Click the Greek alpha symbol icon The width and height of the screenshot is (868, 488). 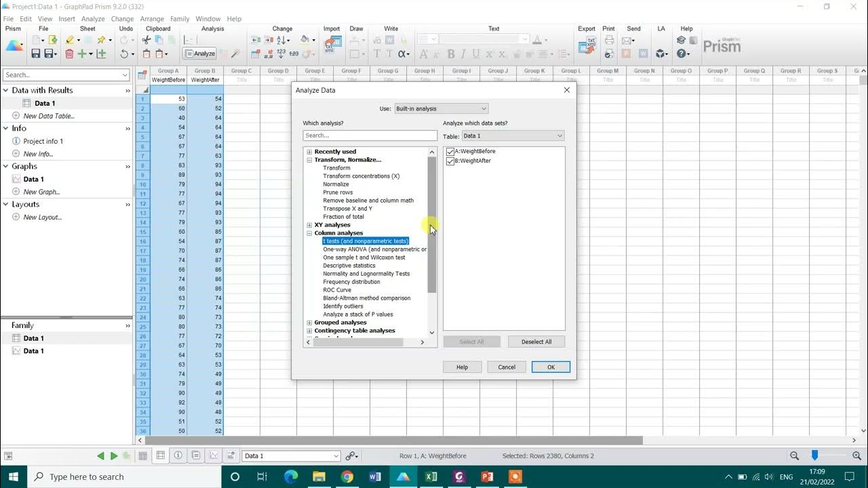coord(402,54)
